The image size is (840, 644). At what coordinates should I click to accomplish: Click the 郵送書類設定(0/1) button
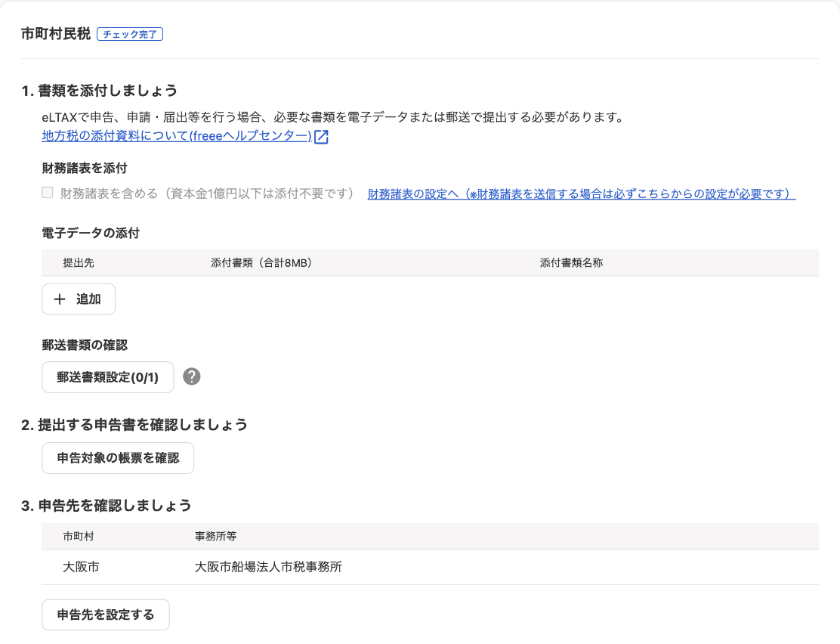[x=108, y=377]
